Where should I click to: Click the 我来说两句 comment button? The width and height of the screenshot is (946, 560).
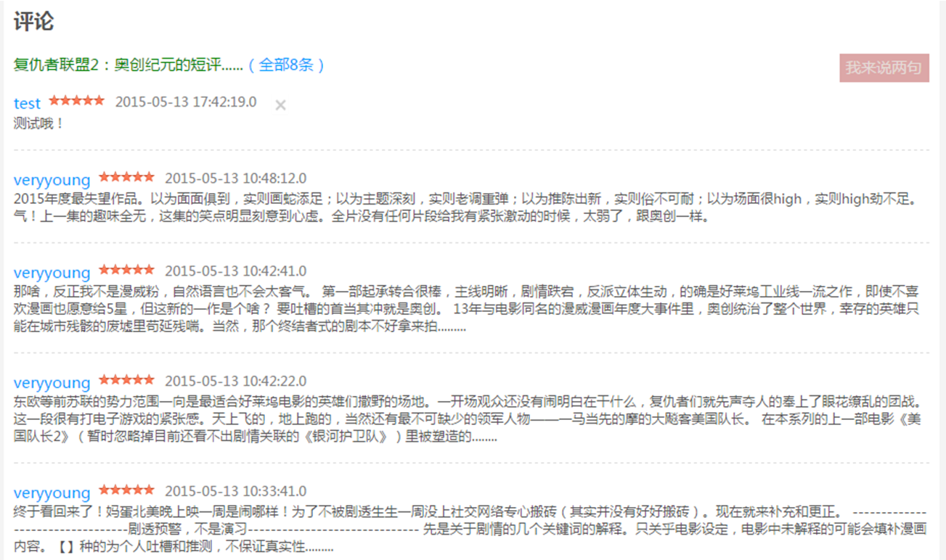884,68
